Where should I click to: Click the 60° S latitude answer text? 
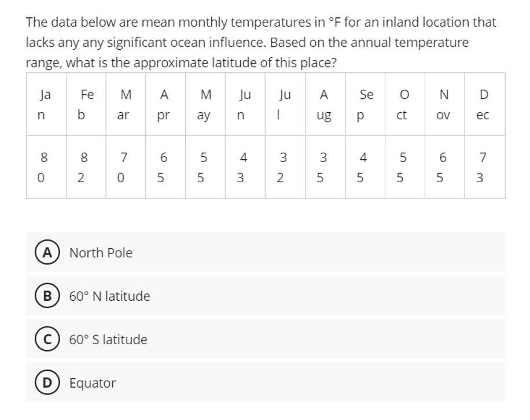(108, 339)
